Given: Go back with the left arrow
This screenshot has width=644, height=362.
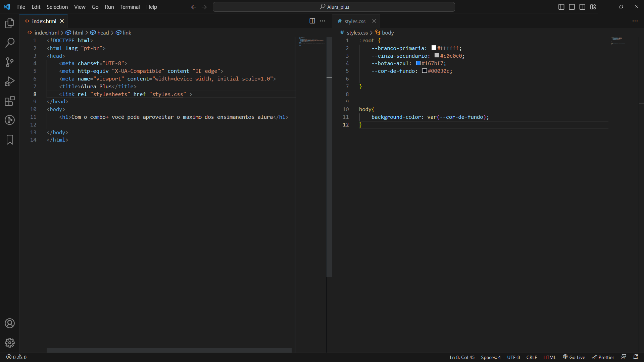Looking at the screenshot, I should 194,7.
